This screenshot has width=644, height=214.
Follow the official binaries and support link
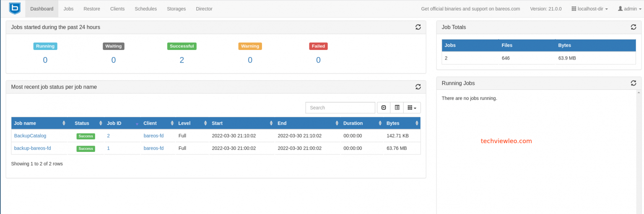click(x=470, y=9)
